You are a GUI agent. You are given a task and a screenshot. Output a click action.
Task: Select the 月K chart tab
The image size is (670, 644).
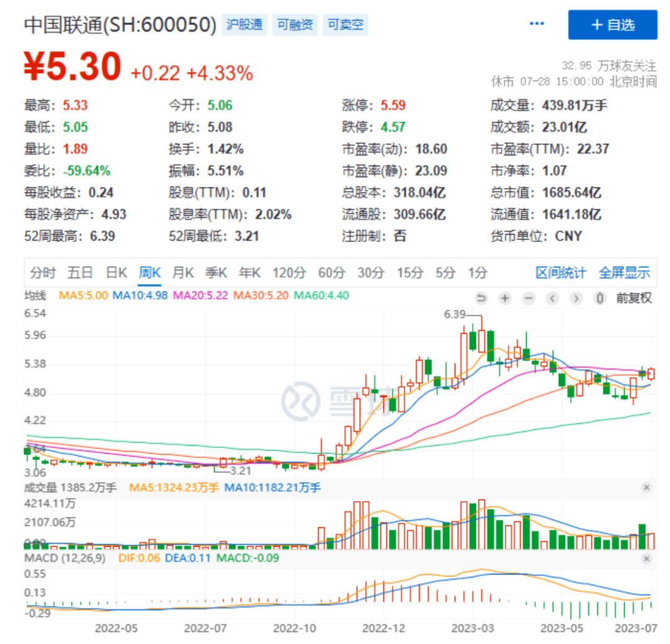point(183,272)
